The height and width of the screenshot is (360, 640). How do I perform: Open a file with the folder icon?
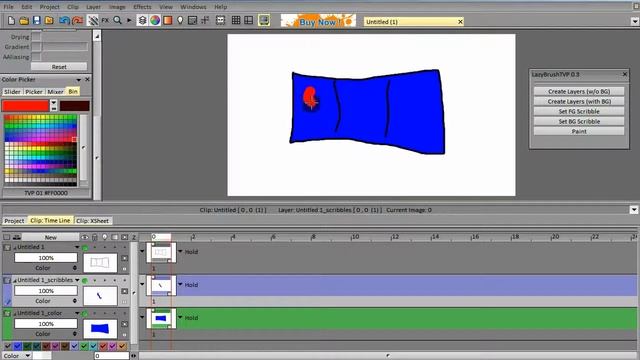24,21
